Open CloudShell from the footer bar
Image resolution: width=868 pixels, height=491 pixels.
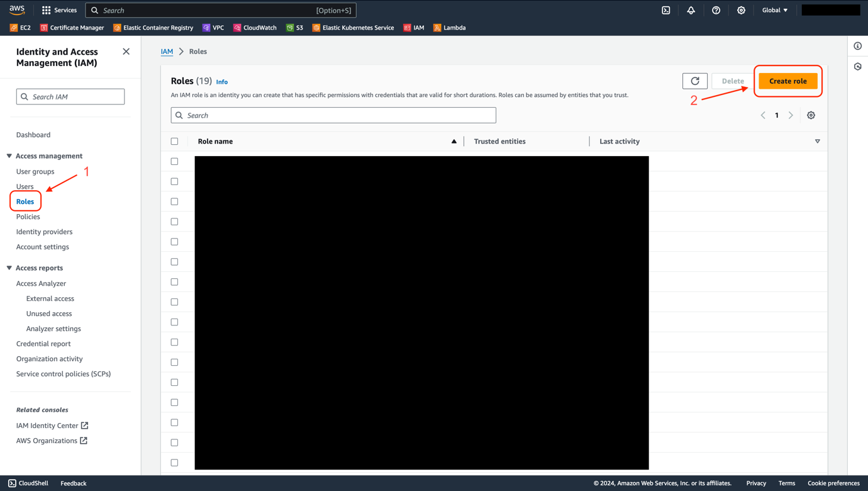(28, 483)
